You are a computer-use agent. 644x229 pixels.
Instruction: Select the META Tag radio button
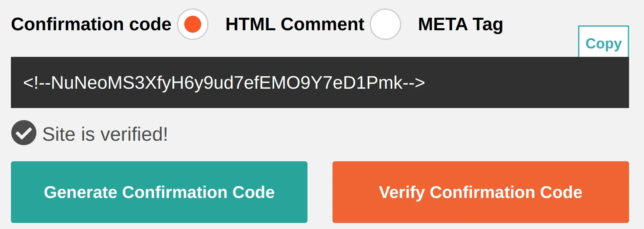(x=385, y=24)
